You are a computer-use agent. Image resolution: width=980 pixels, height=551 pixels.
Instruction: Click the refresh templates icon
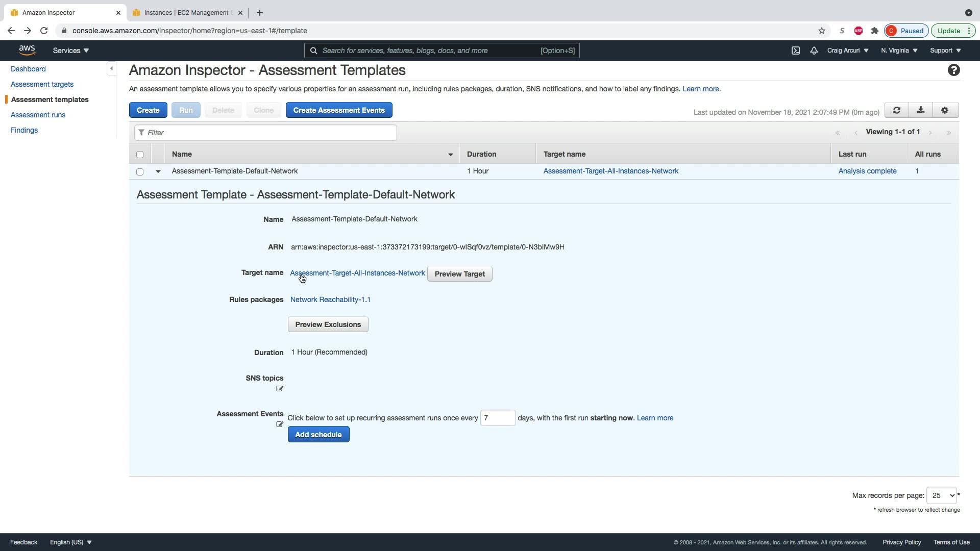click(x=896, y=110)
